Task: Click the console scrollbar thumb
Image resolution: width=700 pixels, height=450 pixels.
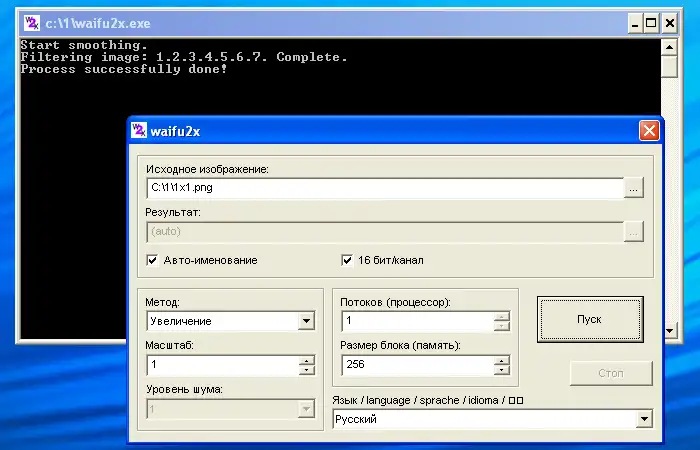Action: 669,67
